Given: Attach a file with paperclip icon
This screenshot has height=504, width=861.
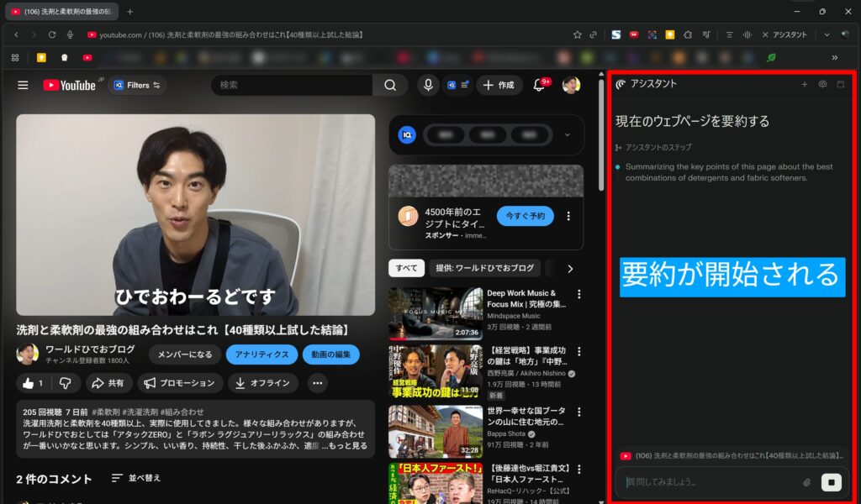Looking at the screenshot, I should (806, 482).
